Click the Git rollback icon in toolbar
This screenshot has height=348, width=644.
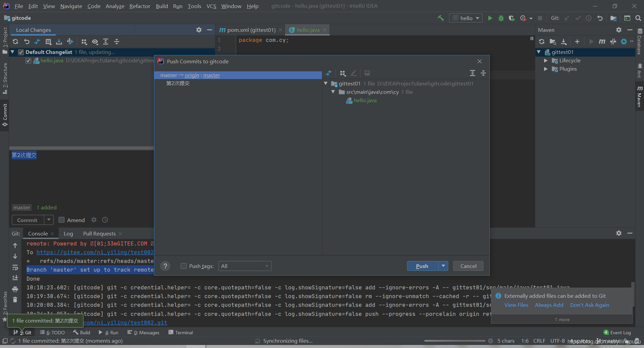[x=600, y=18]
